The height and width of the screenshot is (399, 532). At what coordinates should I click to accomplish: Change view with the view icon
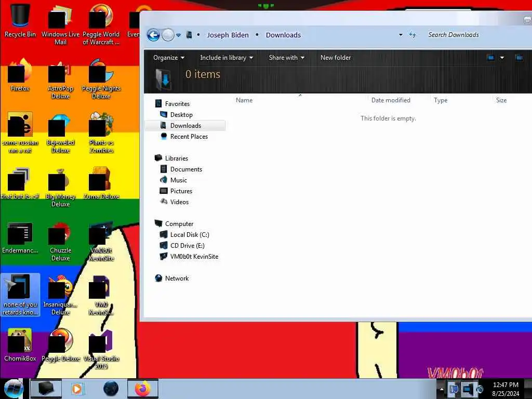[x=490, y=58]
